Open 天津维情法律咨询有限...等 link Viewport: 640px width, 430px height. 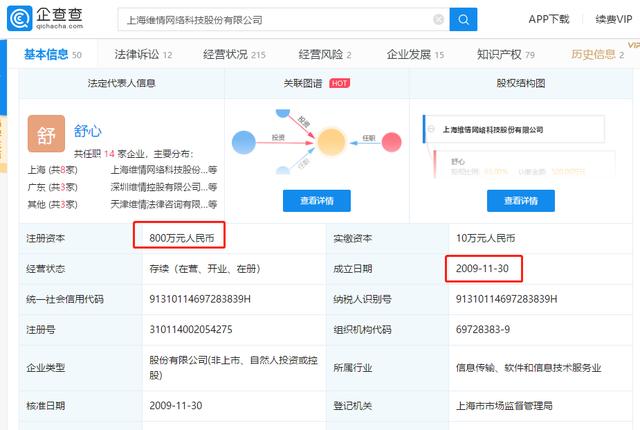pyautogui.click(x=164, y=204)
